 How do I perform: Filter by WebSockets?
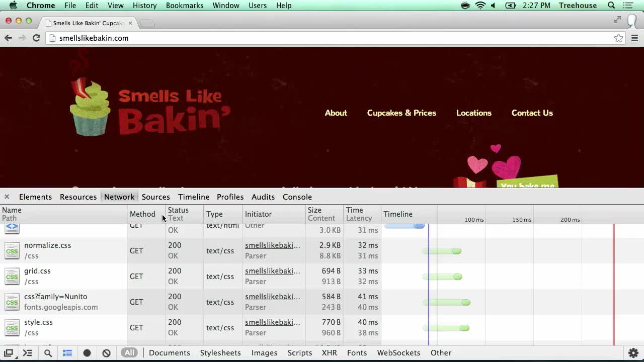[x=398, y=353]
